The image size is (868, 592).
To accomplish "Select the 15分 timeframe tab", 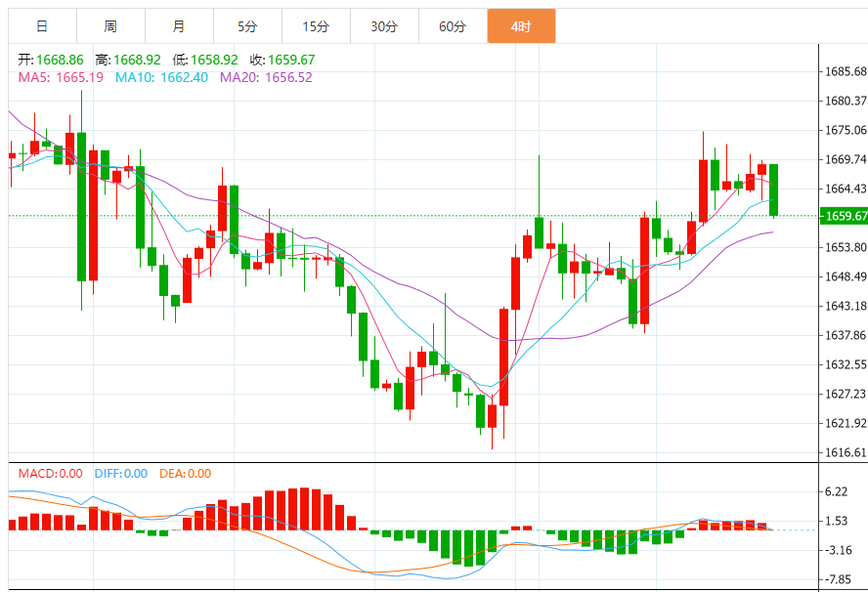I will [316, 26].
